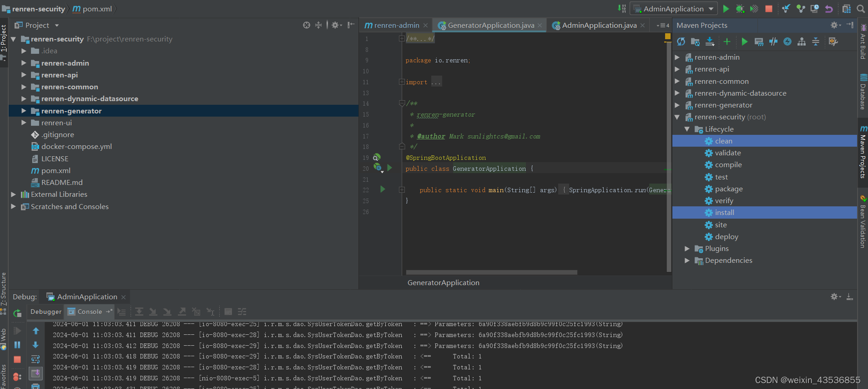Toggle scroll to end of console
This screenshot has width=868, height=389.
point(35,374)
